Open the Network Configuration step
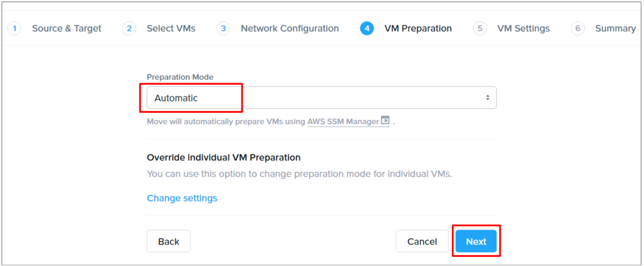Screen dimensions: 644x266 pos(290,28)
